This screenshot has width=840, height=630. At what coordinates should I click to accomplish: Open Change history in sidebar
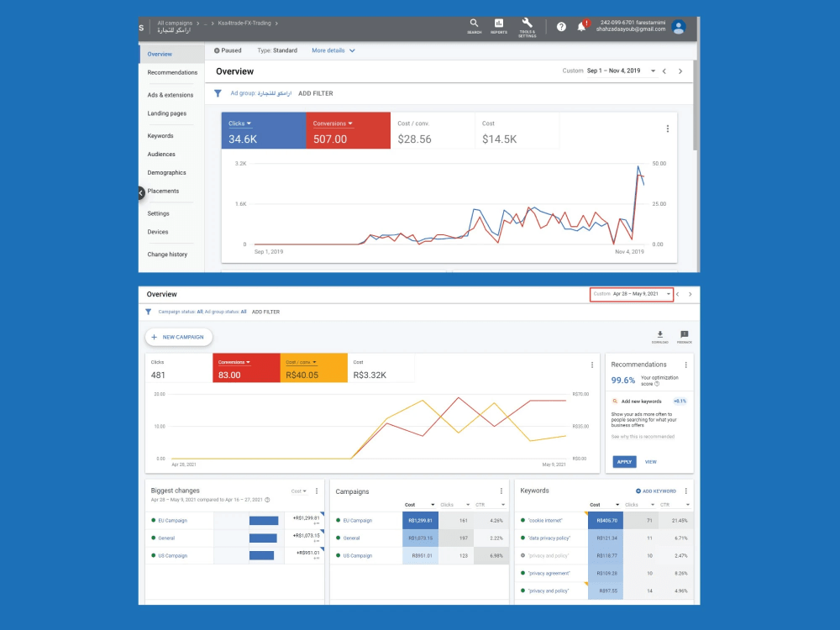[167, 255]
